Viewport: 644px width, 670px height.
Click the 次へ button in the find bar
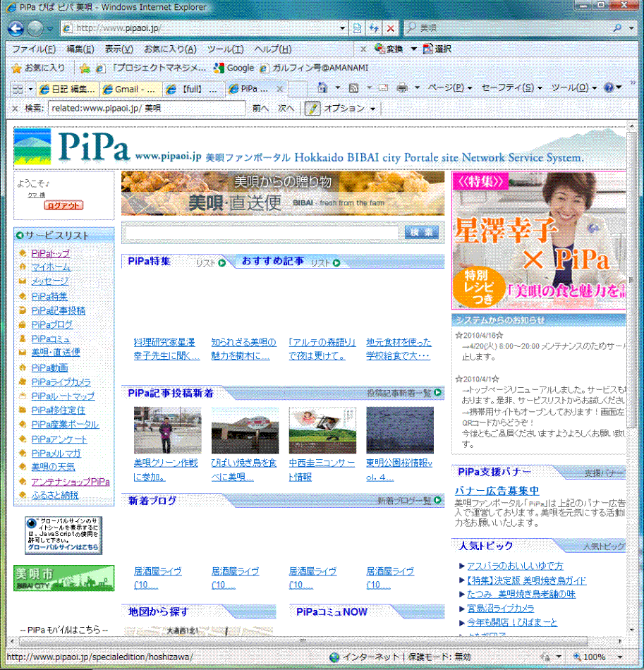pos(286,109)
